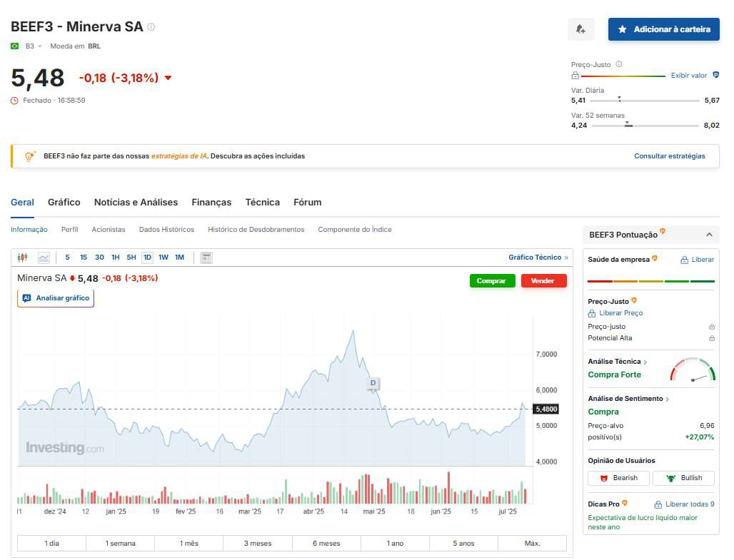Click Adicionar à carteira button

(x=664, y=29)
